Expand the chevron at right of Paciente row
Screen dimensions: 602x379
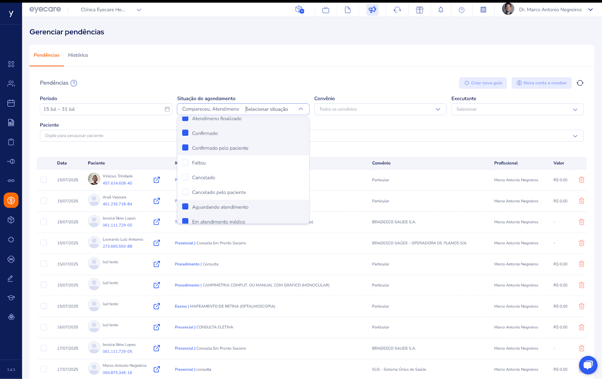tap(575, 136)
